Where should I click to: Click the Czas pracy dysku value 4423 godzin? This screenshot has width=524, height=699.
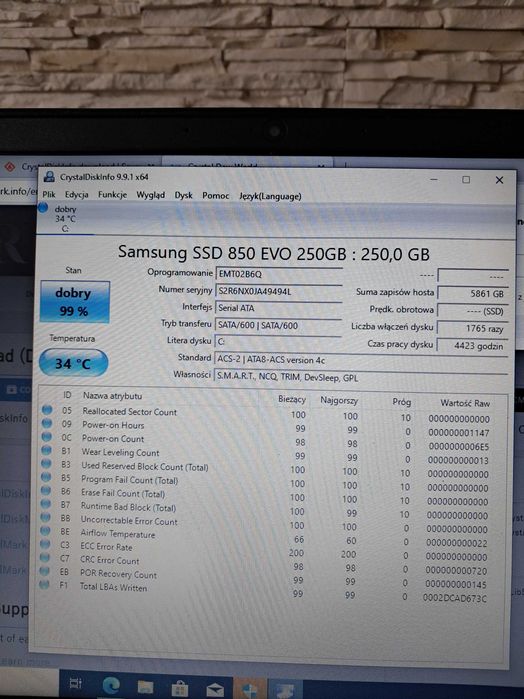(473, 346)
